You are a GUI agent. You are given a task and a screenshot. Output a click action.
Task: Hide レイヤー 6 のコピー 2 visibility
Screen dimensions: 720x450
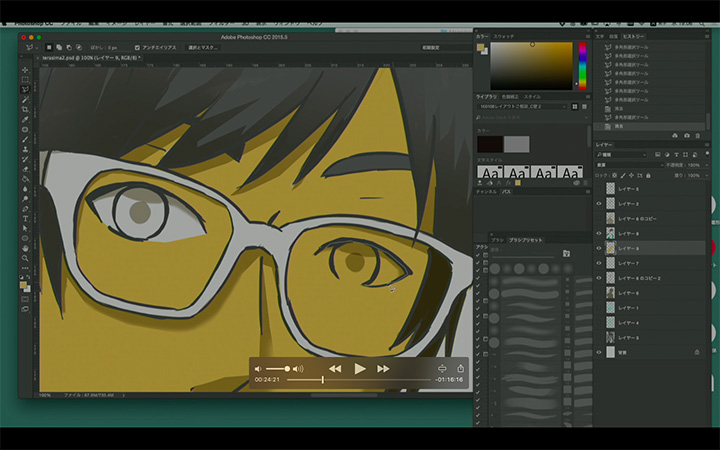point(599,278)
